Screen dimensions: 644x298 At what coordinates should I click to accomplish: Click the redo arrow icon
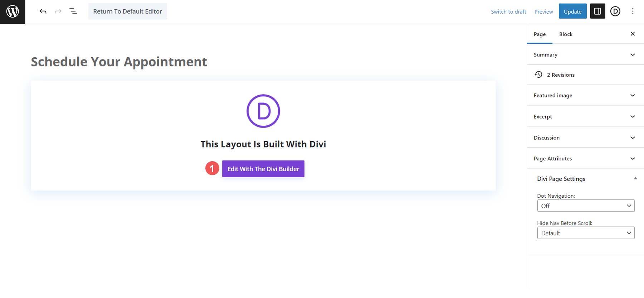click(x=58, y=11)
